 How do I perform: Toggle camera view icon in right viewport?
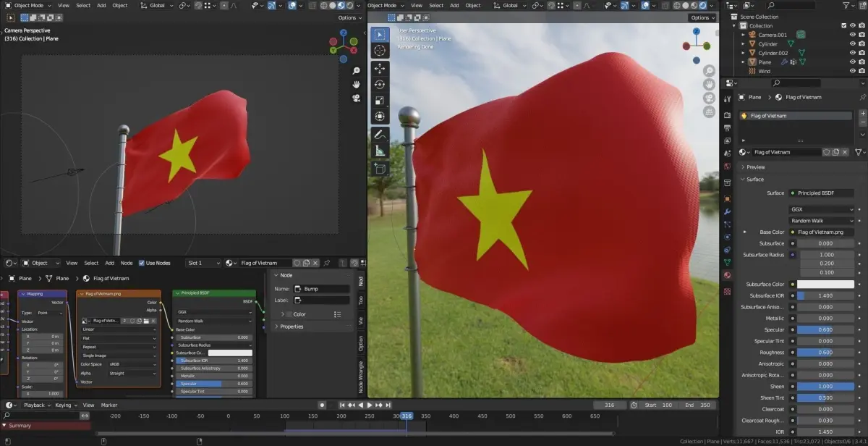[709, 97]
